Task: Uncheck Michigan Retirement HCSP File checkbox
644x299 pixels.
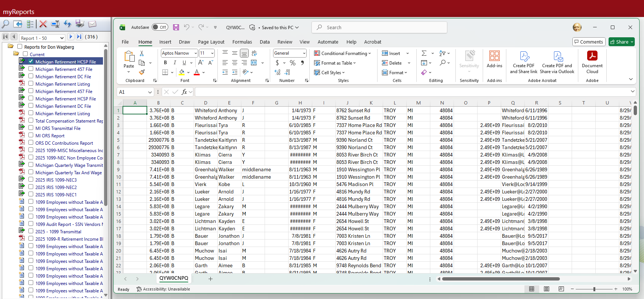Action: [31, 61]
